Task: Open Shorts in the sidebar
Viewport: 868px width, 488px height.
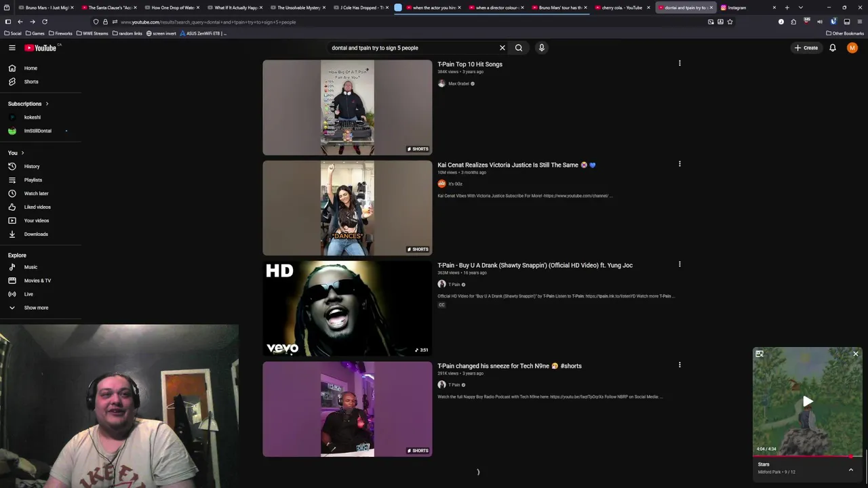Action: click(41, 81)
